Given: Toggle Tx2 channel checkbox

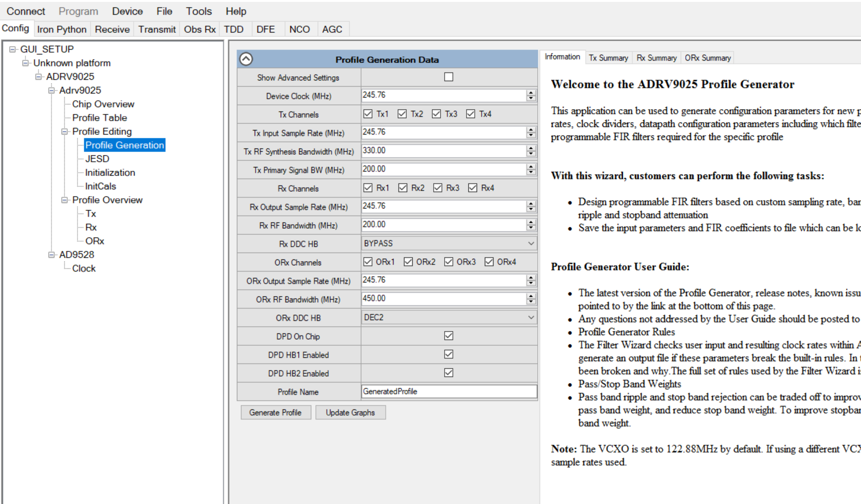Looking at the screenshot, I should [x=402, y=114].
